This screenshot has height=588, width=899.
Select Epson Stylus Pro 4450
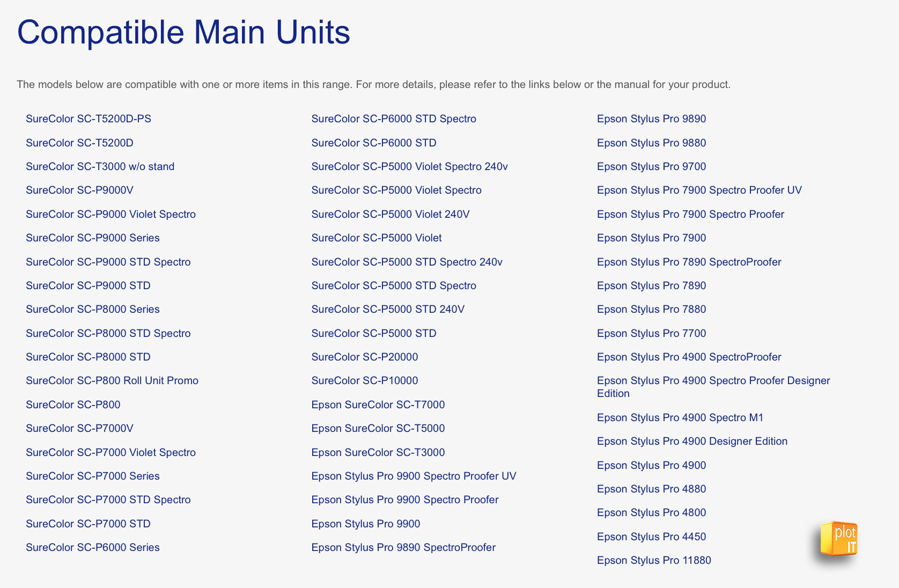pos(652,536)
